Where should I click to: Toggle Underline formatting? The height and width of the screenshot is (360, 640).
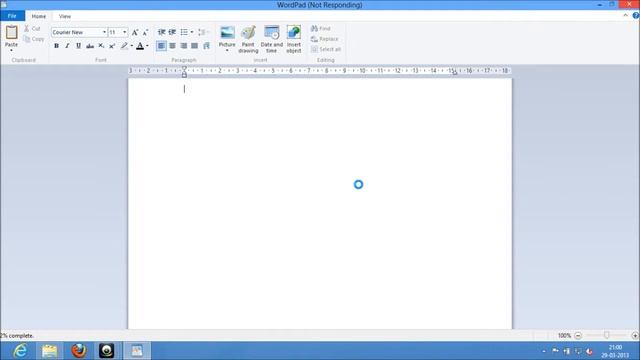click(x=78, y=46)
